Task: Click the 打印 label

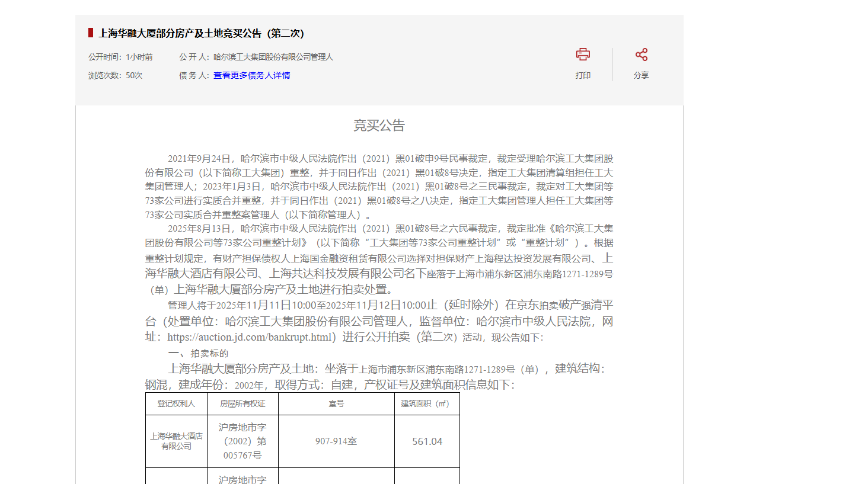Action: click(583, 75)
